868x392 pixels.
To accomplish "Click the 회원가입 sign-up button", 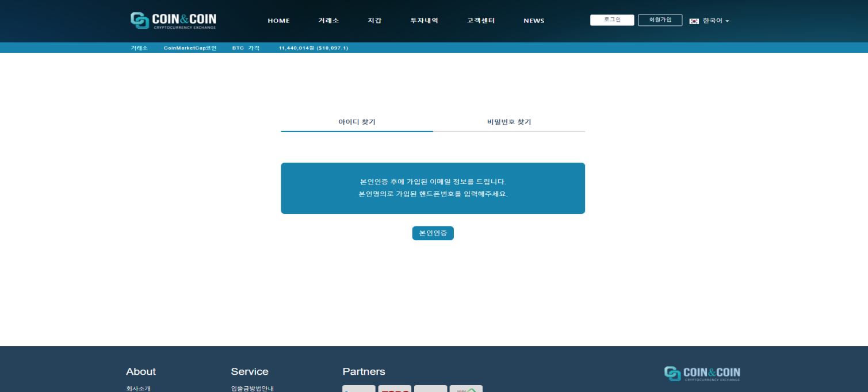I will click(660, 20).
